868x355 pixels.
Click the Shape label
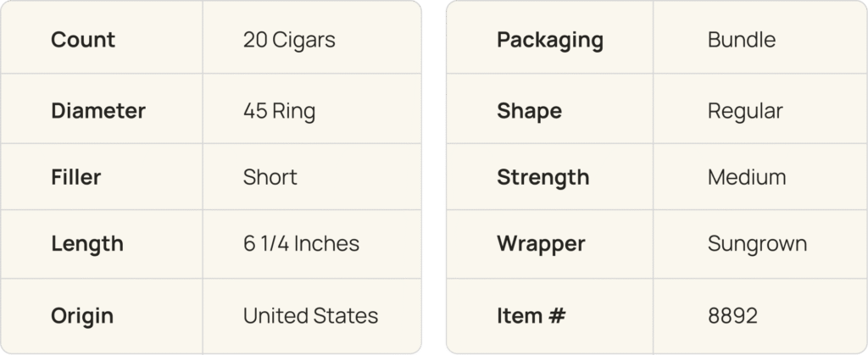pos(529,111)
